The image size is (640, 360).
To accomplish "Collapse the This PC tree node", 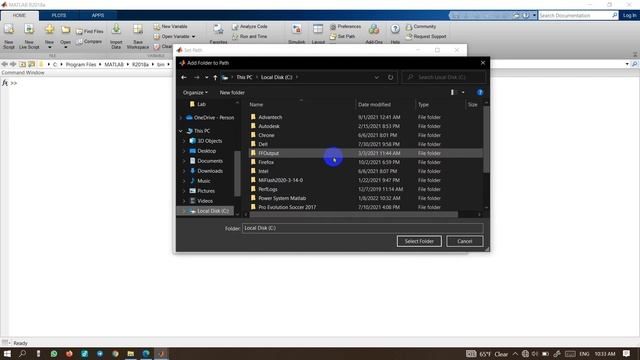I will click(181, 131).
